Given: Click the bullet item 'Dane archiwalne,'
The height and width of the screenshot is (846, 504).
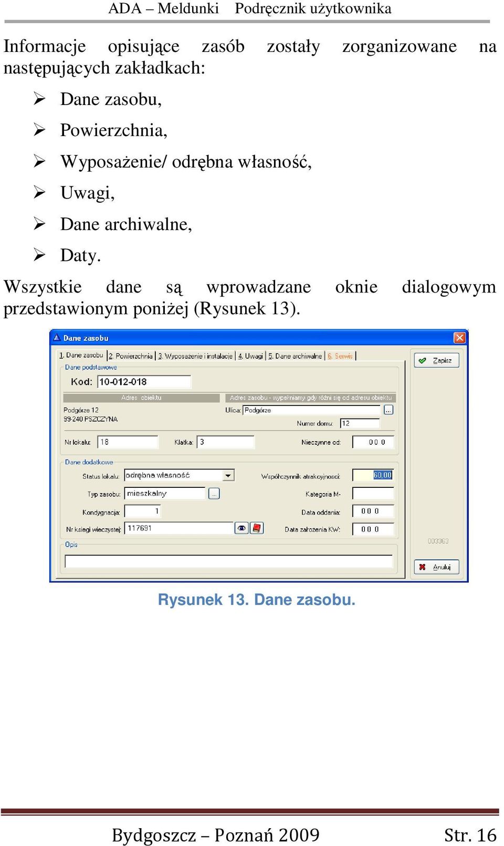Looking at the screenshot, I should pyautogui.click(x=126, y=224).
